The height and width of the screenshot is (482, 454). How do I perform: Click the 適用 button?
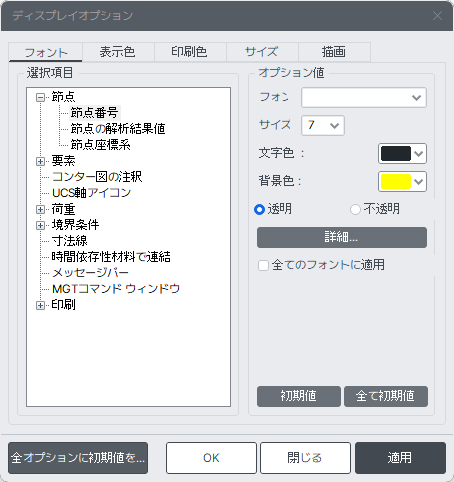pyautogui.click(x=400, y=458)
